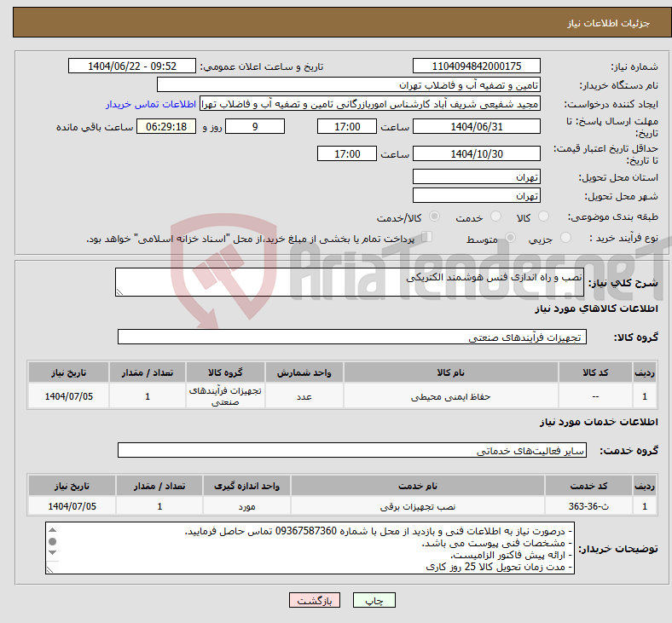Click the کد خدمت column header
This screenshot has height=623, width=672.
pyautogui.click(x=589, y=486)
